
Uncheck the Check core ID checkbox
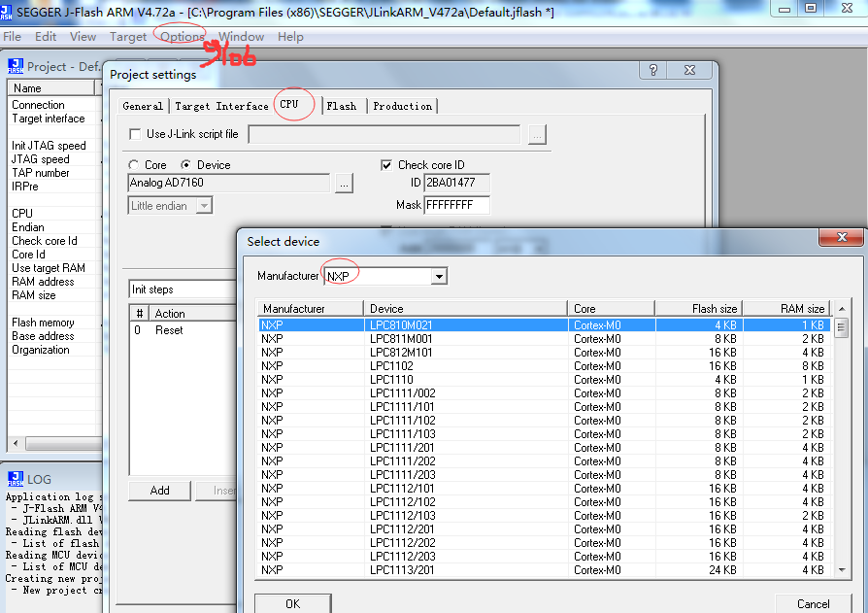pos(386,165)
